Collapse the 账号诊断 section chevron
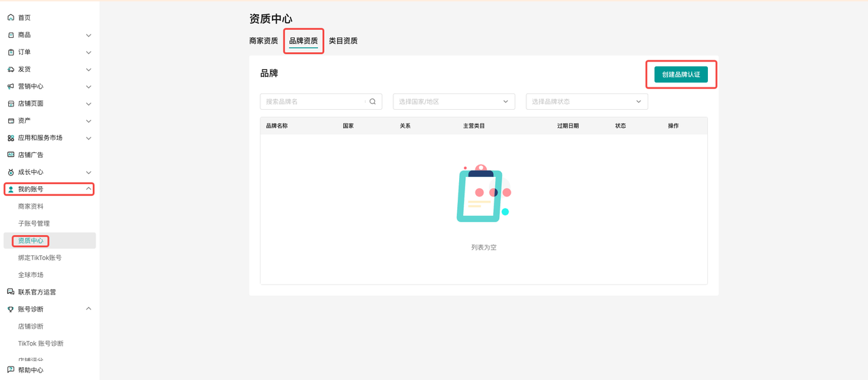The height and width of the screenshot is (380, 868). click(x=89, y=309)
